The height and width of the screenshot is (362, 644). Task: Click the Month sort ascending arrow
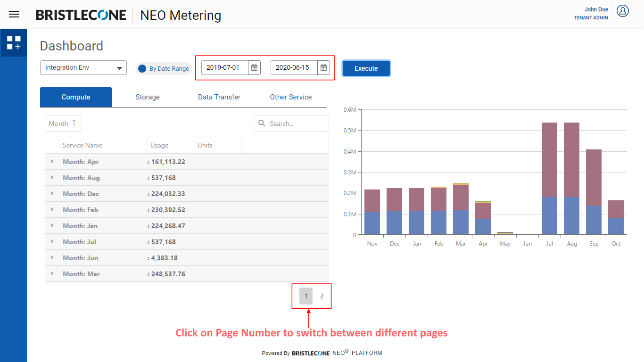pyautogui.click(x=74, y=123)
